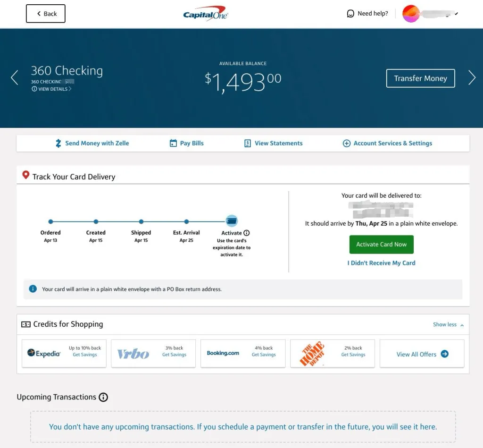Click the Activate step info icon
The width and height of the screenshot is (483, 448).
pyautogui.click(x=247, y=233)
